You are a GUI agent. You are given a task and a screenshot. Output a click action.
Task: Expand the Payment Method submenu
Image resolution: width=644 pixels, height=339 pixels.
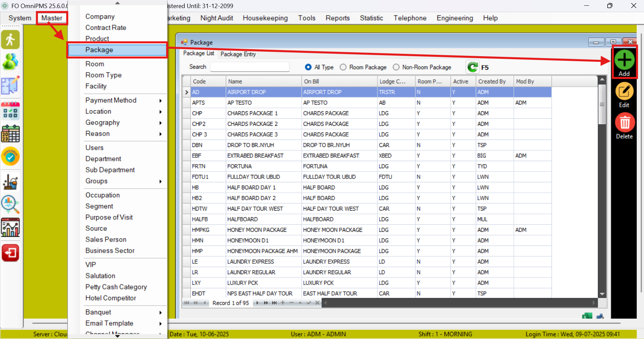(x=117, y=100)
